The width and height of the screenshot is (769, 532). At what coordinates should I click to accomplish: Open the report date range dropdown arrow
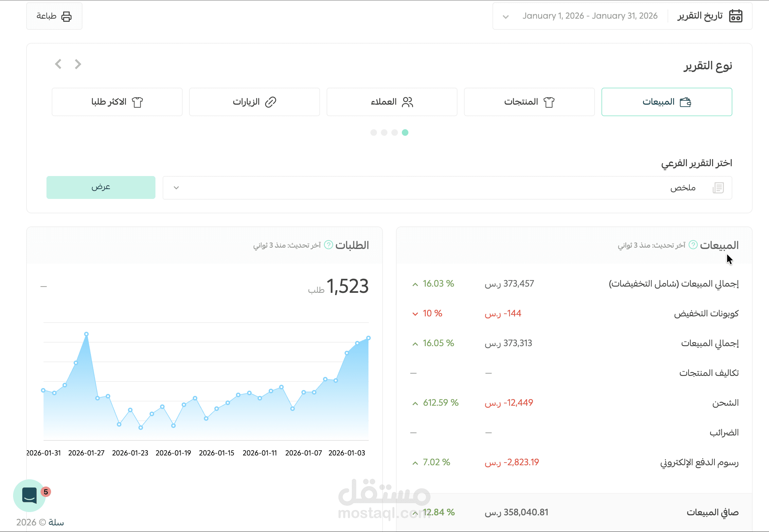505,17
